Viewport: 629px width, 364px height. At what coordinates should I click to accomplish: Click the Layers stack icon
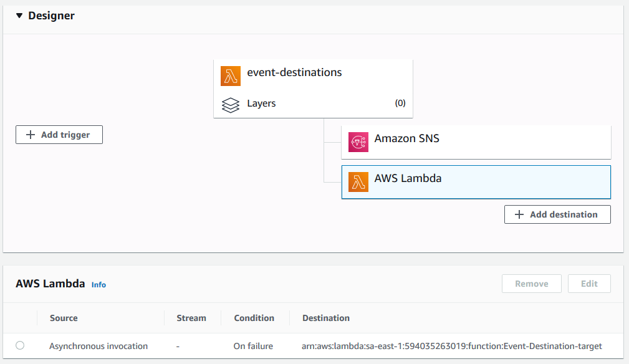[230, 105]
